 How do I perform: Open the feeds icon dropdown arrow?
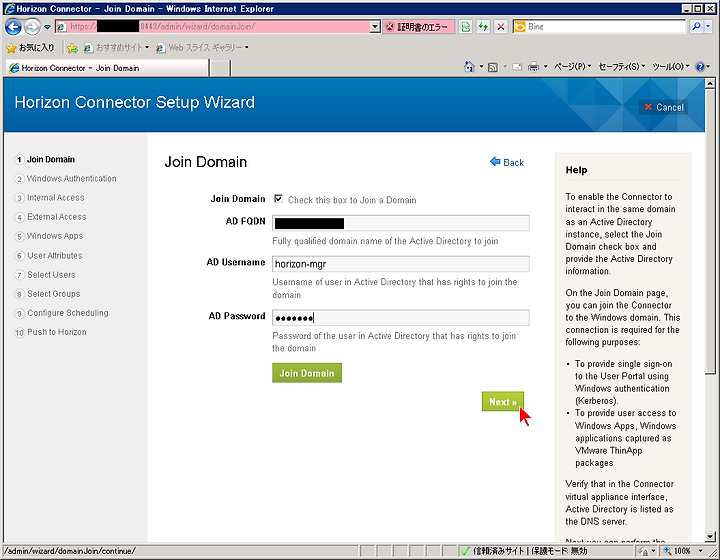pos(505,67)
